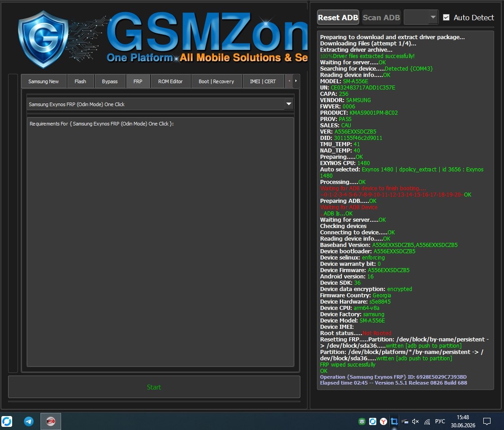
Task: Click the 'Android version: 16' log line
Action: [x=347, y=276]
